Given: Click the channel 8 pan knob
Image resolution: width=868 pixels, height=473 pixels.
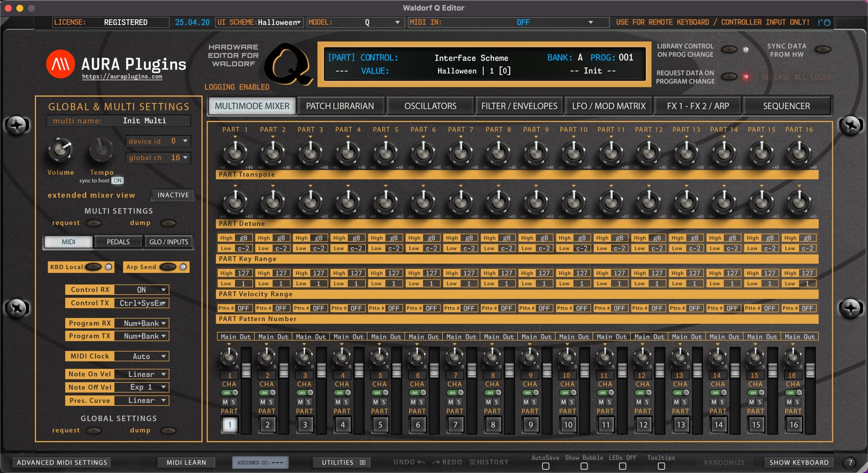Looking at the screenshot, I should tap(492, 356).
